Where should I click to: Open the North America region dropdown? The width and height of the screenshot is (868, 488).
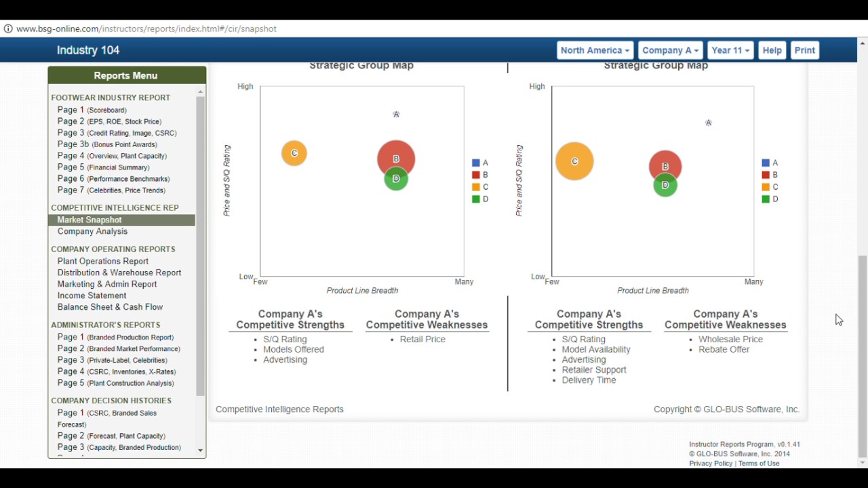[595, 50]
